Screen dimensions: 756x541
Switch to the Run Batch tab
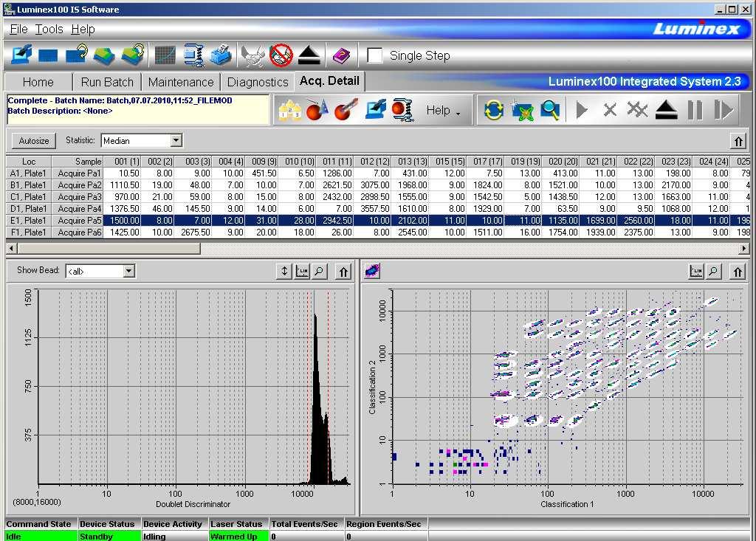(107, 82)
